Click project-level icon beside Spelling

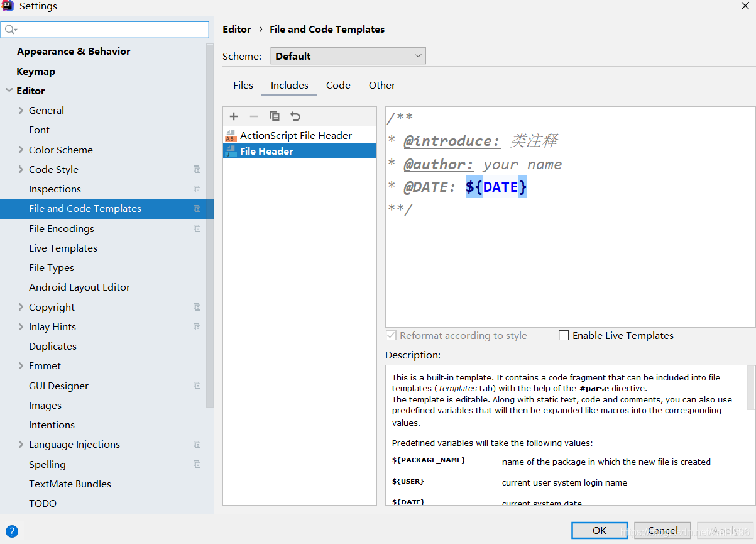[197, 464]
